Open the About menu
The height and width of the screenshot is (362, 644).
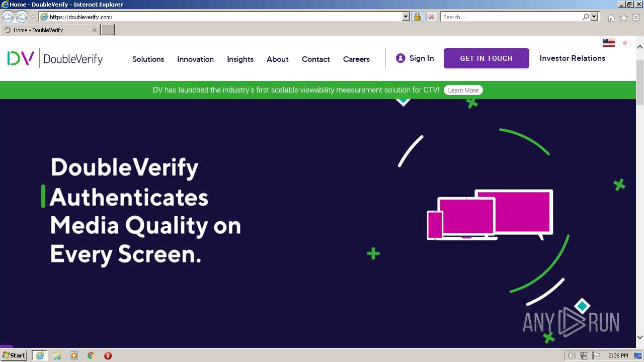(x=278, y=59)
